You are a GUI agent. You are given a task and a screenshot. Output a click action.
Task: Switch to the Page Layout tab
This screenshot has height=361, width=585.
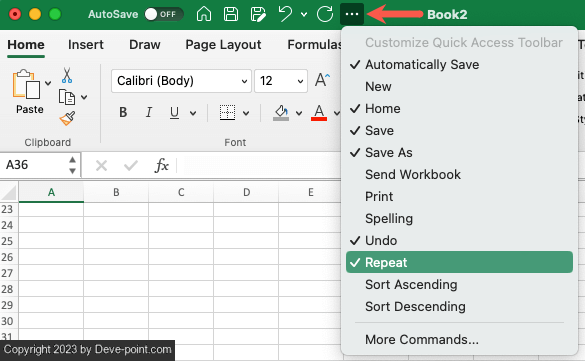[x=223, y=45]
